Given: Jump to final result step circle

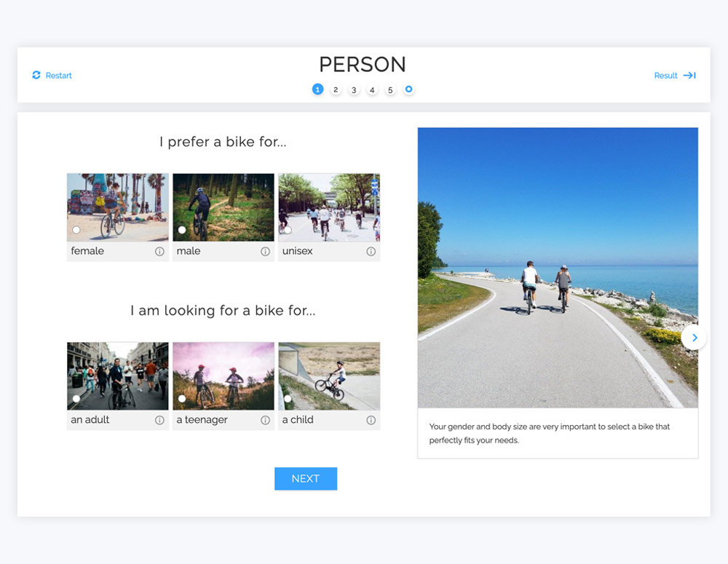Looking at the screenshot, I should pyautogui.click(x=408, y=89).
